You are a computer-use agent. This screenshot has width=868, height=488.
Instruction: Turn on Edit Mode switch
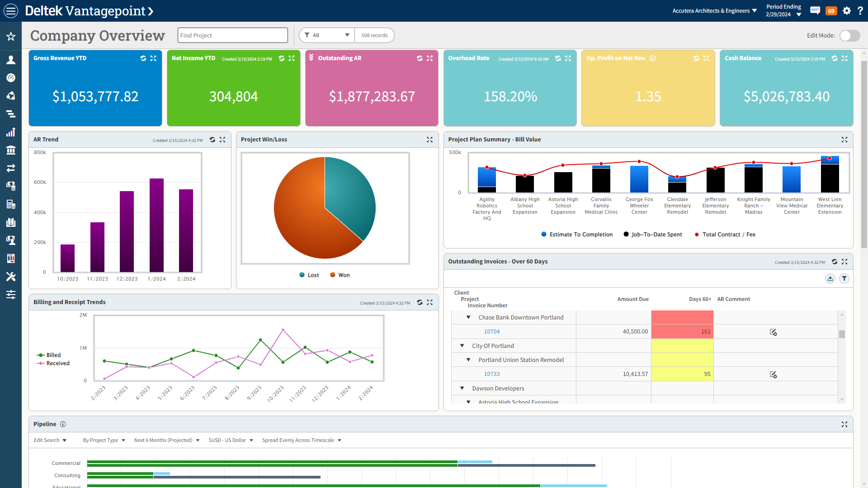[849, 36]
